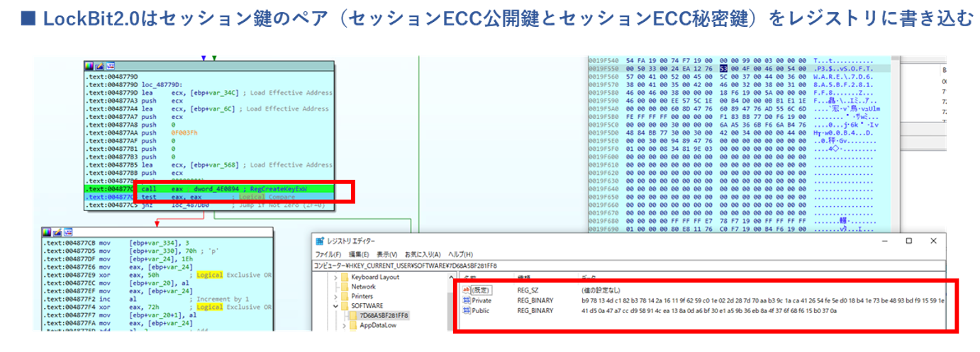Click the binary value icon beside Public
980x352 pixels.
(x=467, y=310)
